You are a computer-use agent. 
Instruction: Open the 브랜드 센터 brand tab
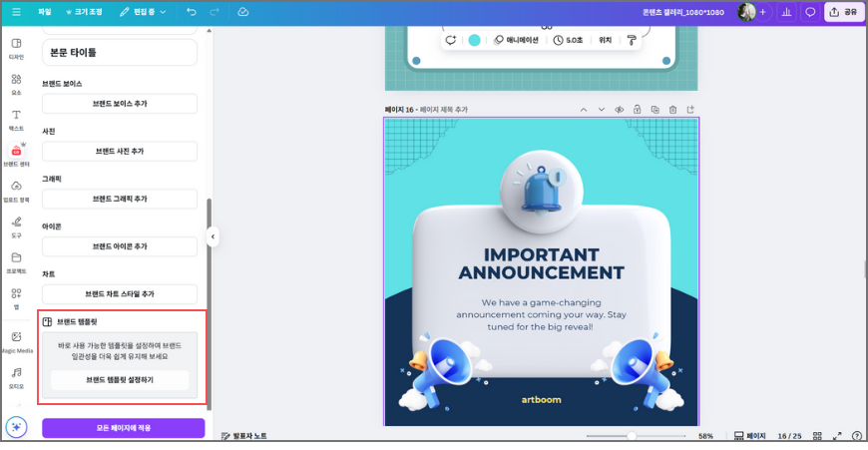coord(17,156)
